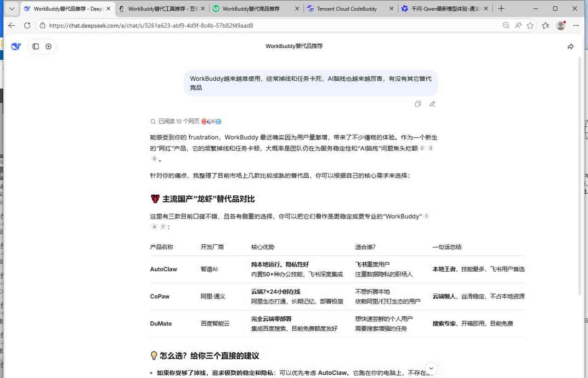Open the browser profile avatar

click(560, 26)
